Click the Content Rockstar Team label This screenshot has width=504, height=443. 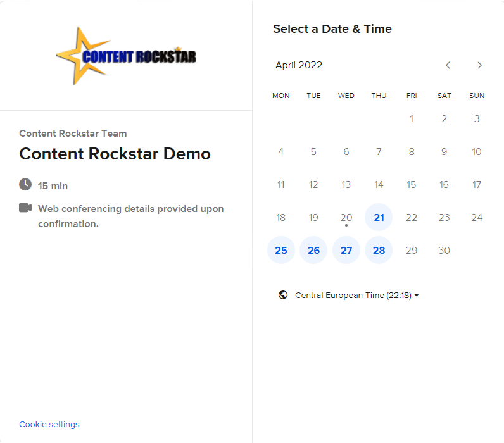point(73,134)
